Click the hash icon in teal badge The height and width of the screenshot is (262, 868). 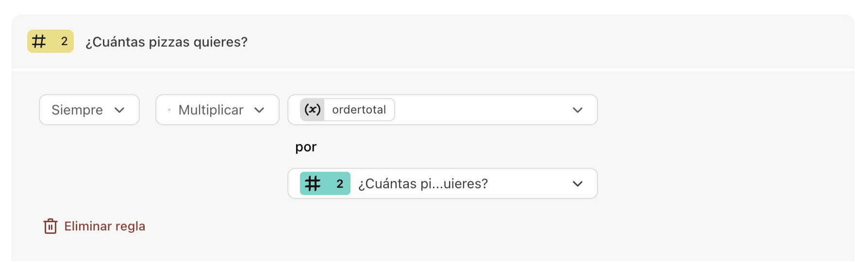coord(313,184)
